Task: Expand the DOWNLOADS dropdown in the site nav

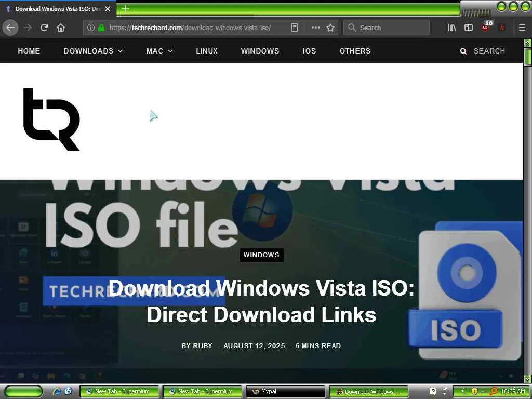Action: pos(93,51)
